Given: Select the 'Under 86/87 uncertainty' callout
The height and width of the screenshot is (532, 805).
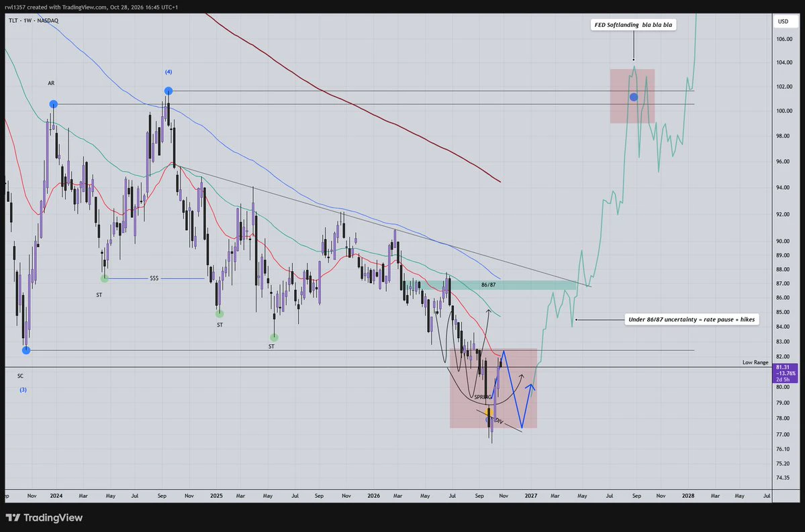Looking at the screenshot, I should pos(692,319).
